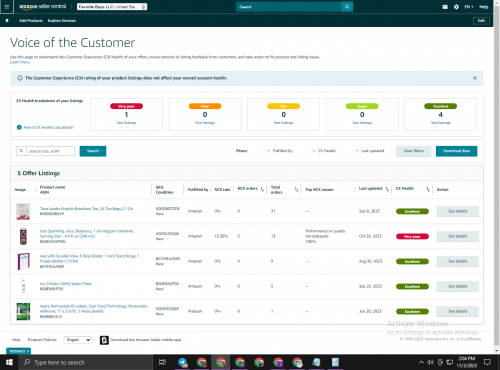This screenshot has height=370, width=500.
Task: Click the volume icon in system tray
Action: [x=430, y=362]
